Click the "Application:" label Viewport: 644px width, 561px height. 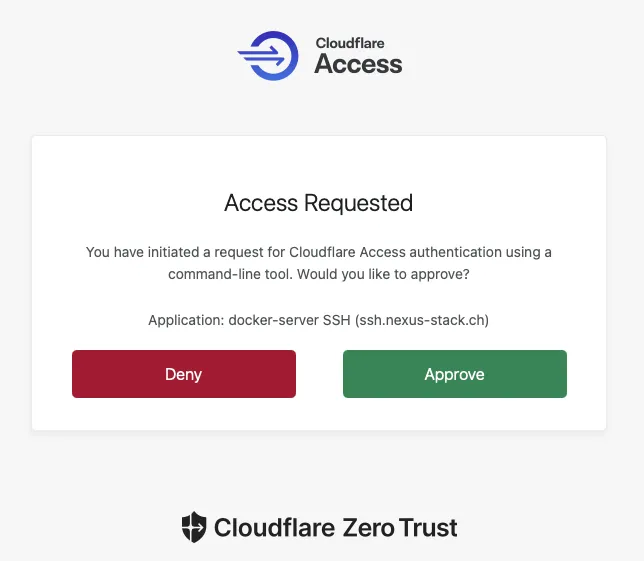pos(186,320)
